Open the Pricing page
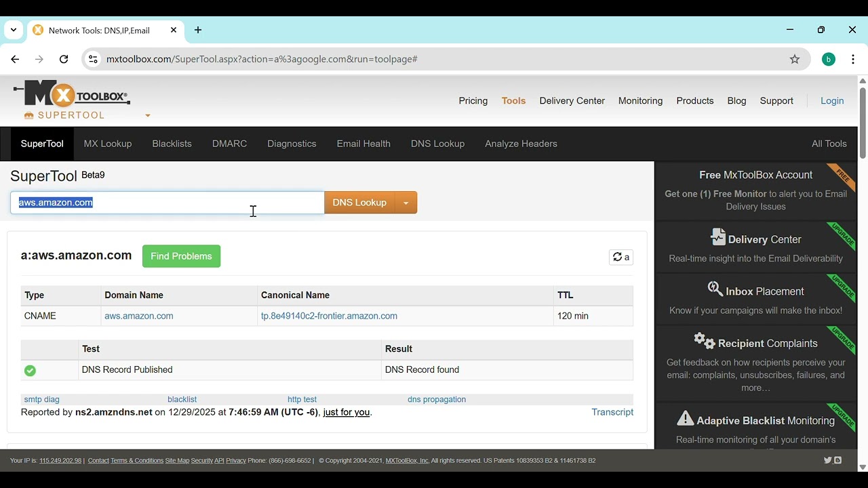This screenshot has height=488, width=868. click(473, 101)
